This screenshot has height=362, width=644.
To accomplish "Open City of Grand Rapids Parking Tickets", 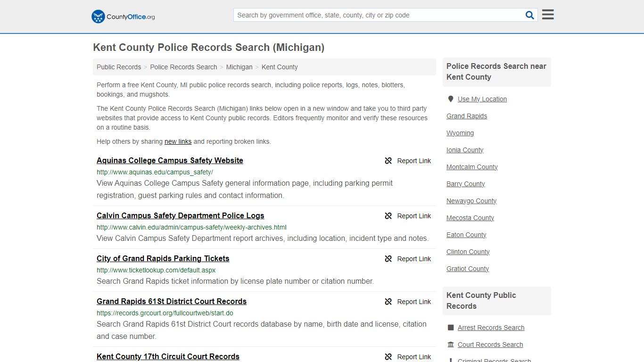I will point(163,258).
